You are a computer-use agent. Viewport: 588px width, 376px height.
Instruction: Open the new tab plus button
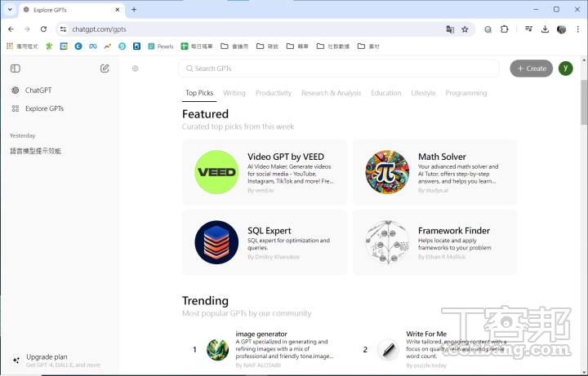pyautogui.click(x=134, y=10)
